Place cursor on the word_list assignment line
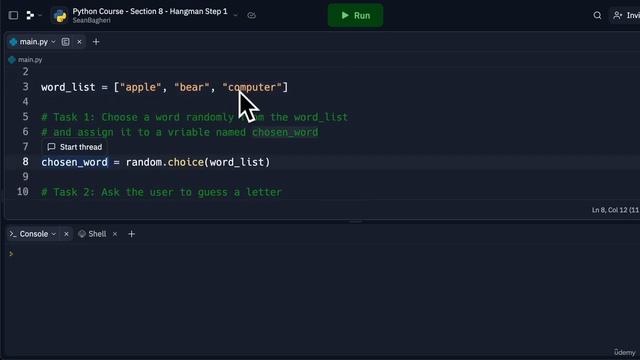This screenshot has height=360, width=640. (x=164, y=87)
